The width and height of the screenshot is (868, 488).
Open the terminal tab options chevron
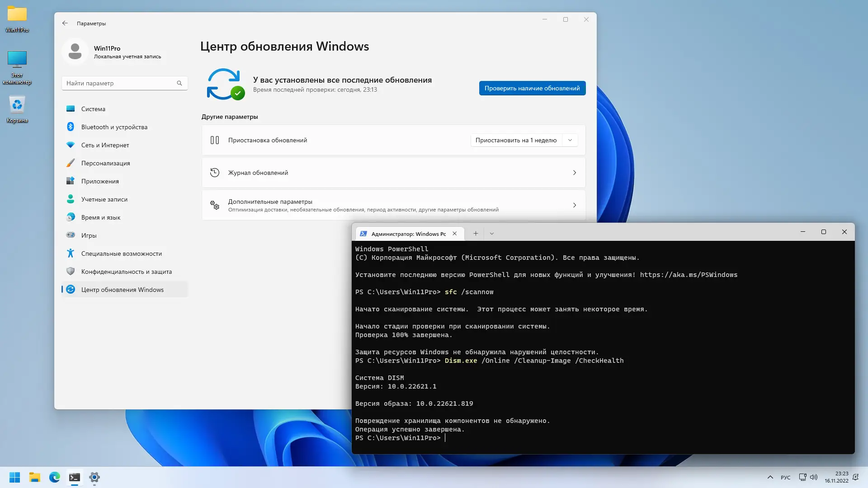(x=492, y=233)
